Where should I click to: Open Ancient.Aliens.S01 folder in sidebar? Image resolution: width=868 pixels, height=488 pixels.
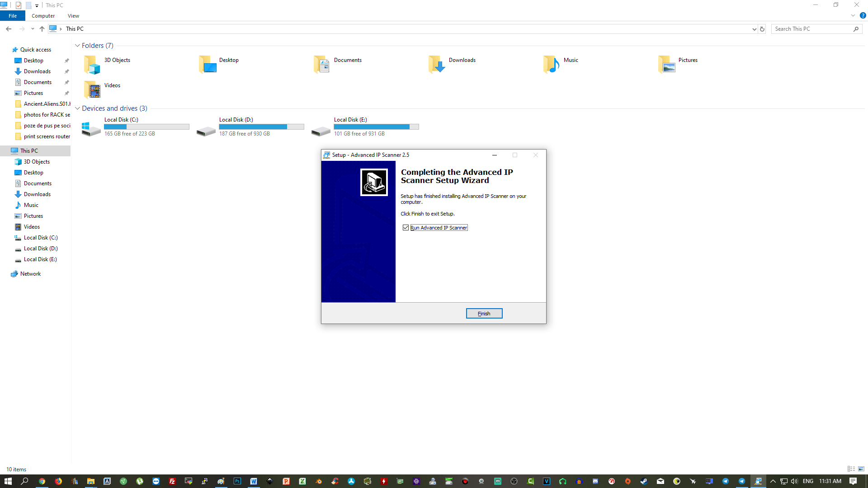[x=47, y=104]
